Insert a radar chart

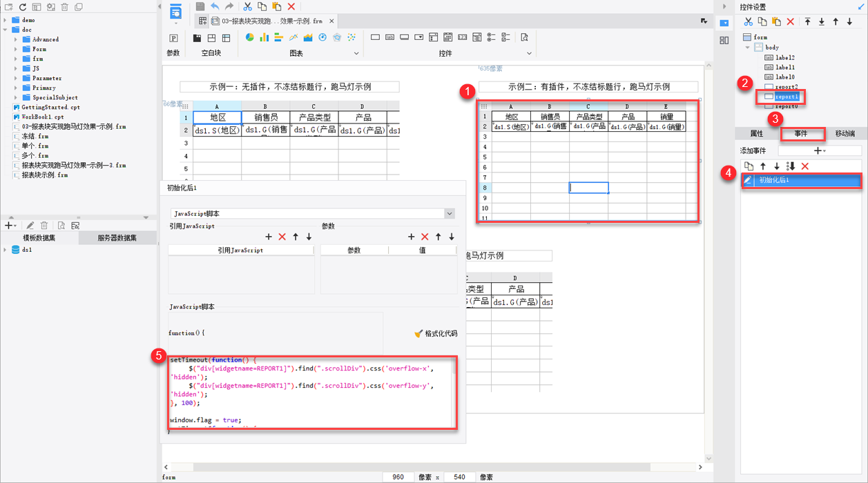[337, 37]
